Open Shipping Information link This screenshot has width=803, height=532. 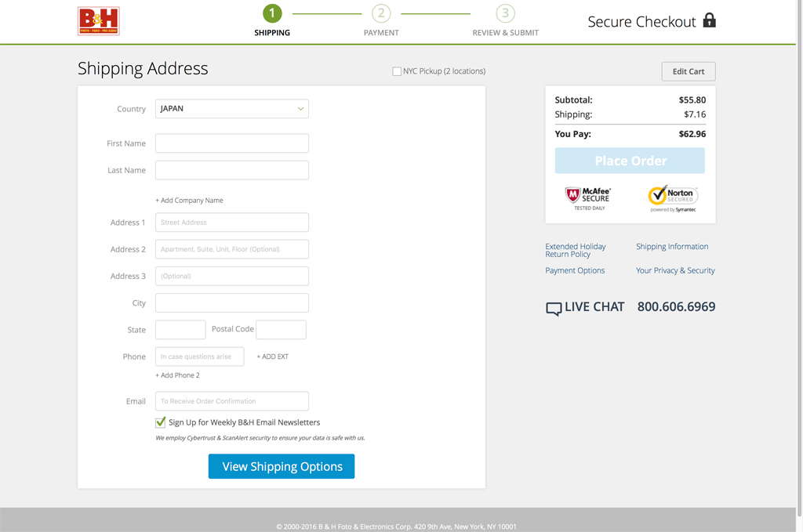tap(672, 247)
